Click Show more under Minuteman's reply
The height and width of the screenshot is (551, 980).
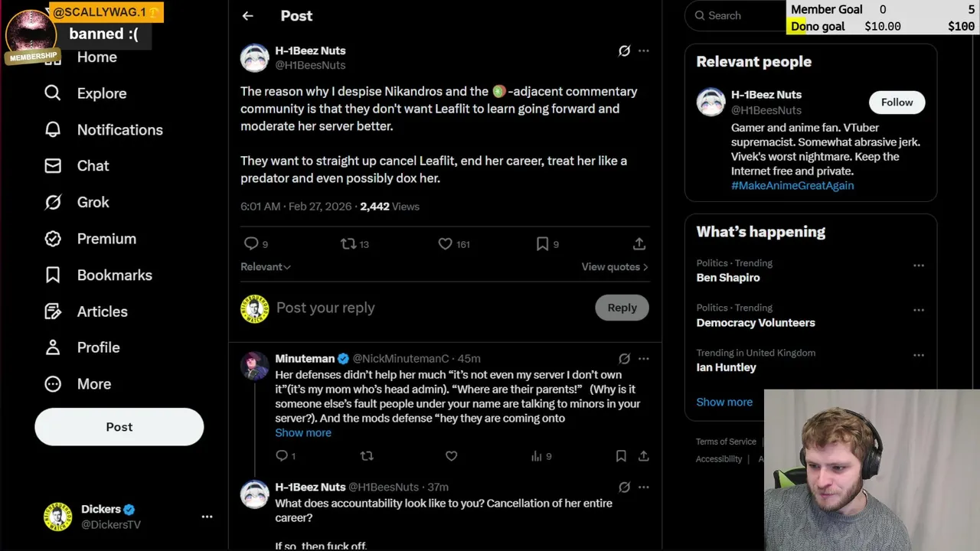303,433
